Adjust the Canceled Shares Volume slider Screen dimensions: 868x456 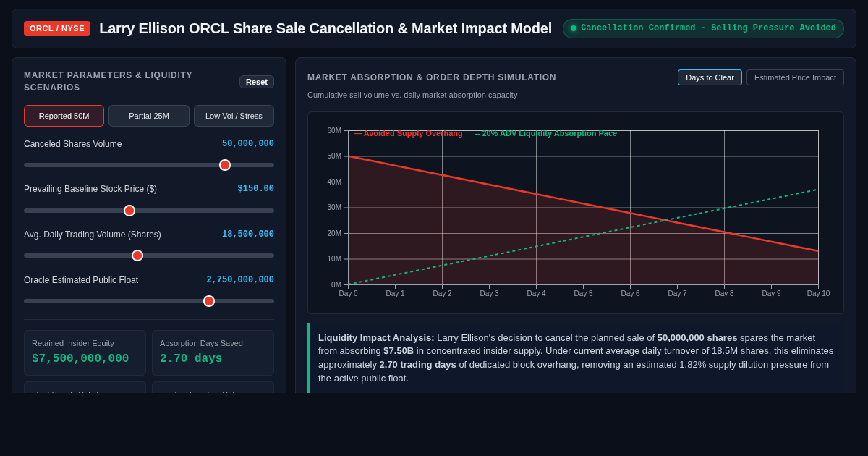pyautogui.click(x=149, y=165)
